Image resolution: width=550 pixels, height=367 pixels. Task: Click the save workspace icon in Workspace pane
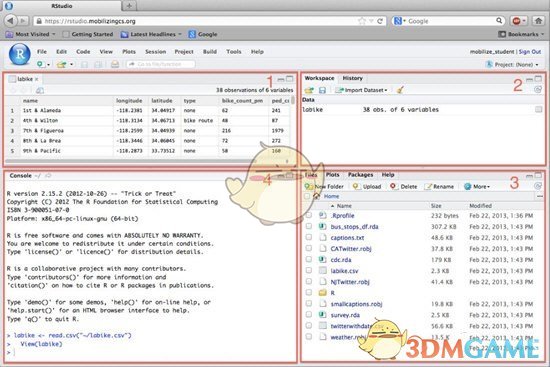pyautogui.click(x=322, y=90)
